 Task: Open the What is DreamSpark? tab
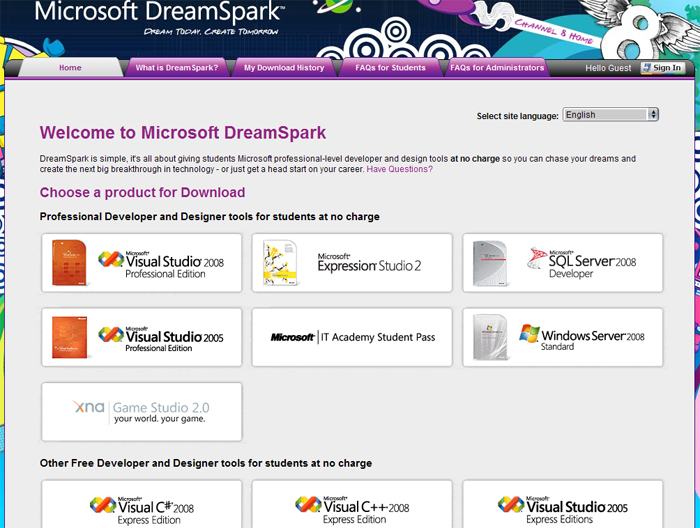click(177, 68)
